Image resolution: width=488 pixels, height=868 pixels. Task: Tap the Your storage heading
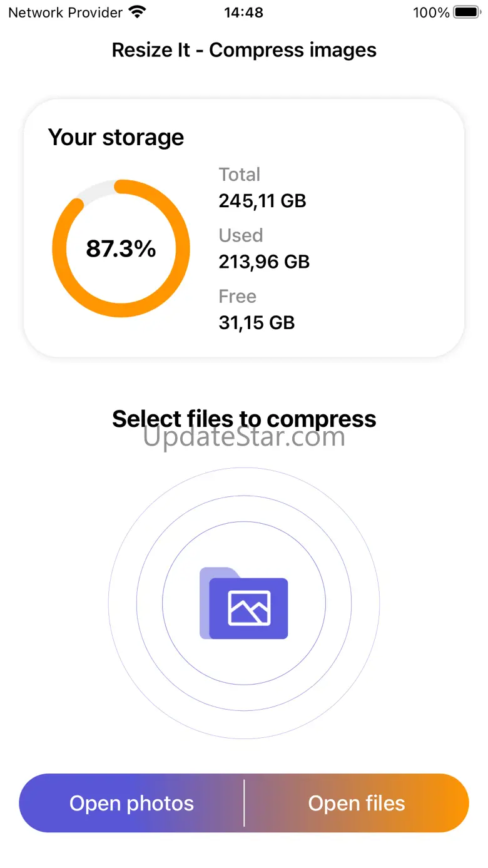coord(116,137)
